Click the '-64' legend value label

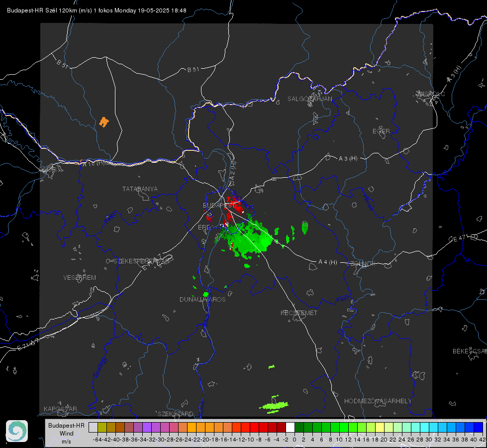[x=97, y=440]
